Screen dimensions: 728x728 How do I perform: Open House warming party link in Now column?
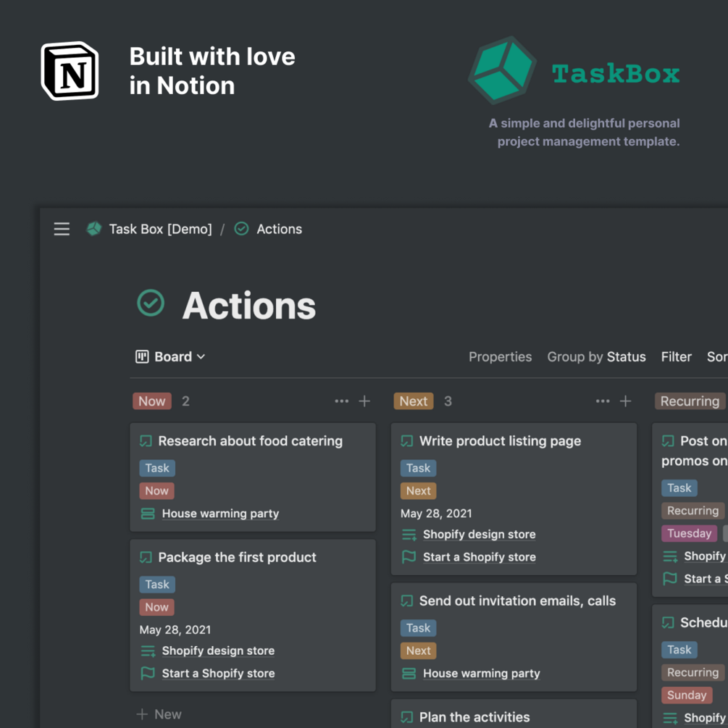pos(220,514)
